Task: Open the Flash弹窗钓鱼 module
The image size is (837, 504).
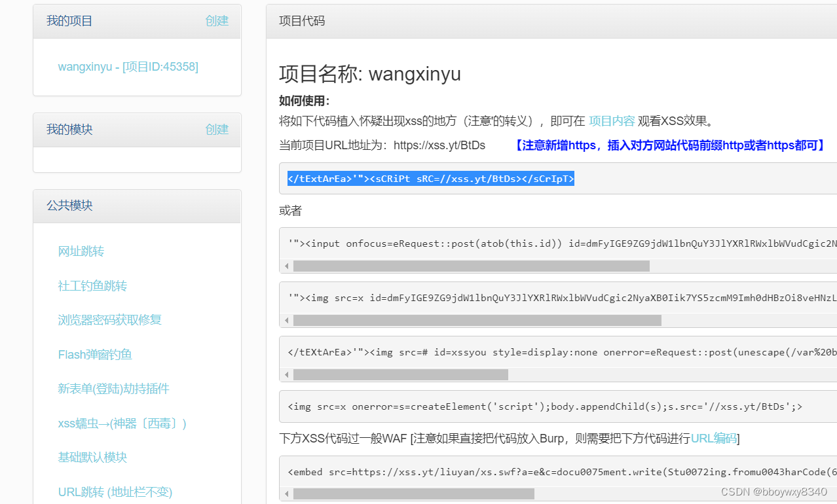Action: click(x=95, y=355)
